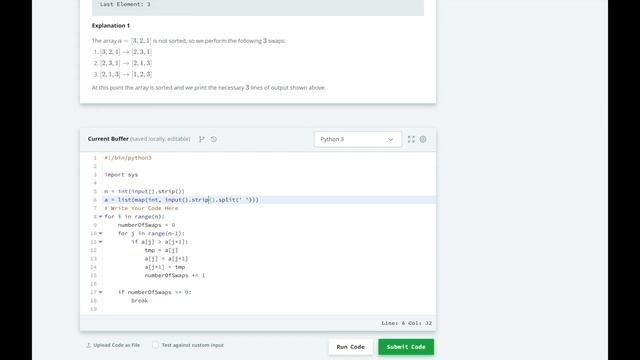Click the 'Line: 6 Col: 32' status text
Image resolution: width=640 pixels, height=360 pixels.
tap(407, 323)
